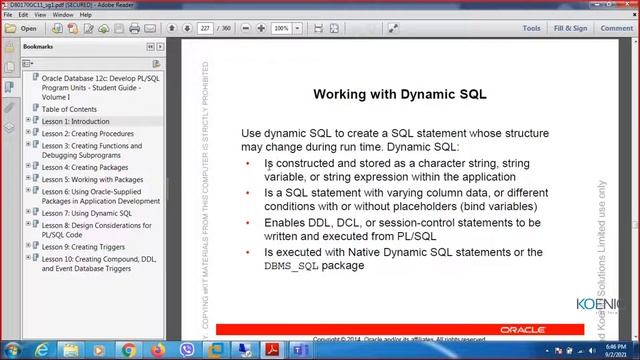The height and width of the screenshot is (360, 640).
Task: Zoom in with the plus button
Action: click(x=261, y=28)
